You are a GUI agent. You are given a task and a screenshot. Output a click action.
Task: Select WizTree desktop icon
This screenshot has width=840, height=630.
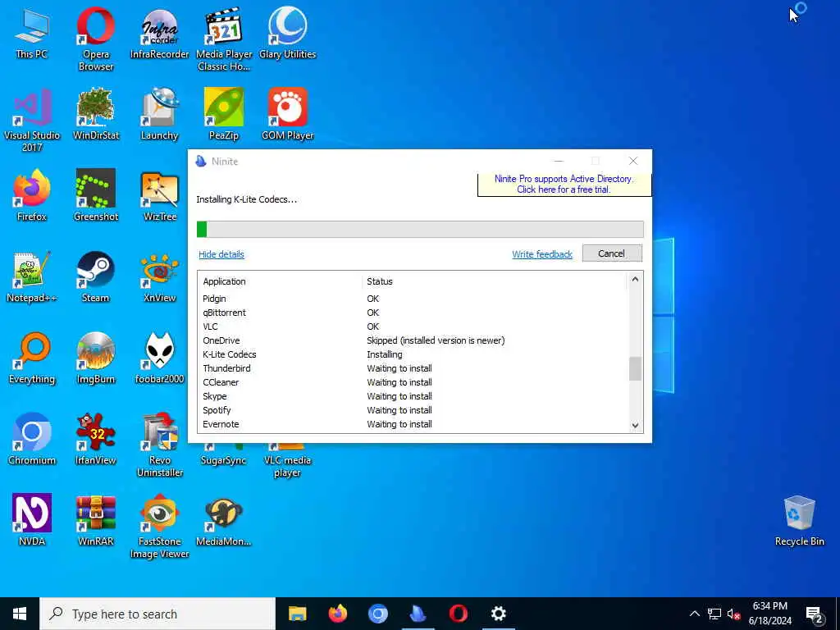(x=160, y=195)
